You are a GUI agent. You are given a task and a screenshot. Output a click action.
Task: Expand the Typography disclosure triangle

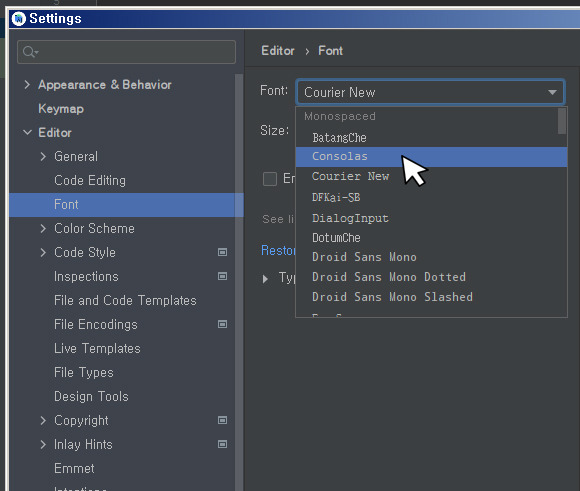(265, 279)
